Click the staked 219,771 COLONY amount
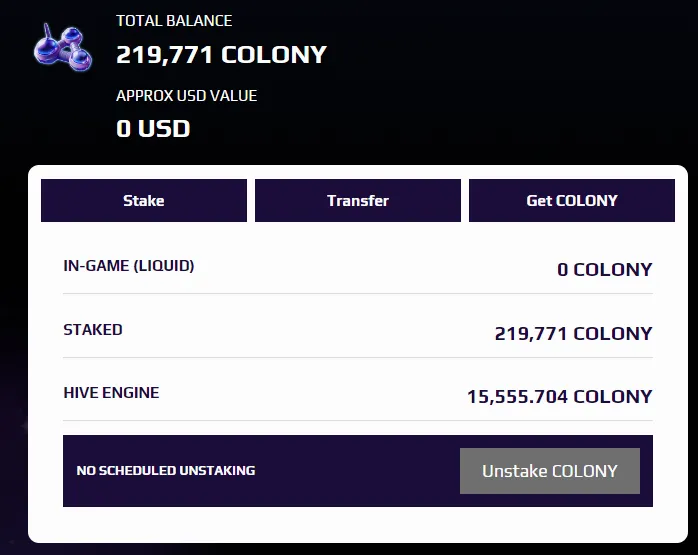698x555 pixels. pos(573,333)
